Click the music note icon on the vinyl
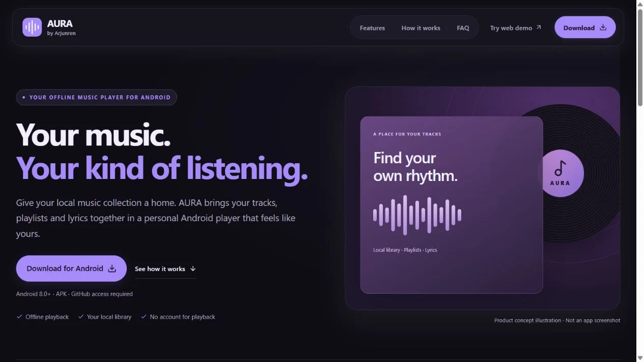The image size is (644, 362). pos(560,168)
